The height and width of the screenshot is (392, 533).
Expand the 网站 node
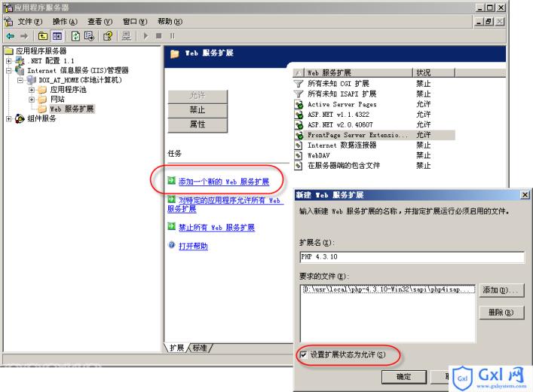(32, 100)
